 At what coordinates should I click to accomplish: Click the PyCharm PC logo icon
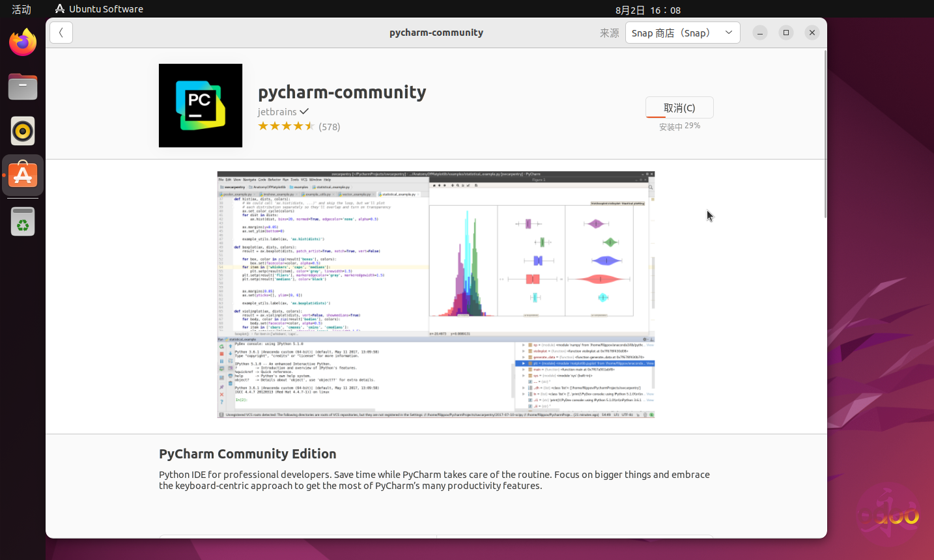point(201,105)
